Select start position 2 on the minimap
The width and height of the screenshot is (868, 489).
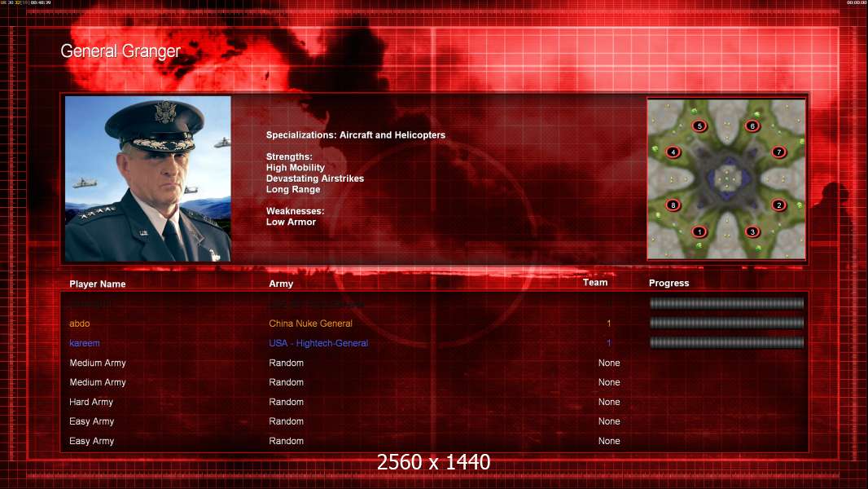779,205
